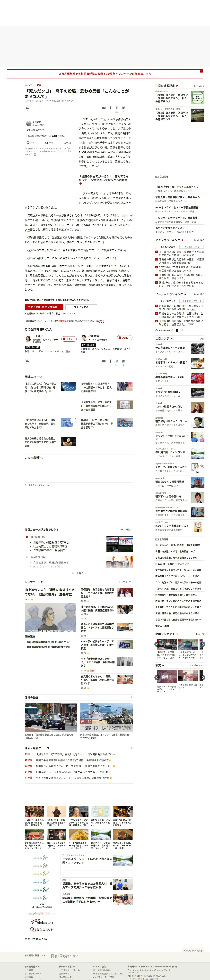
Task: Play 高市首相 防衛費 video in 注目の動画
Action: [51, 717]
